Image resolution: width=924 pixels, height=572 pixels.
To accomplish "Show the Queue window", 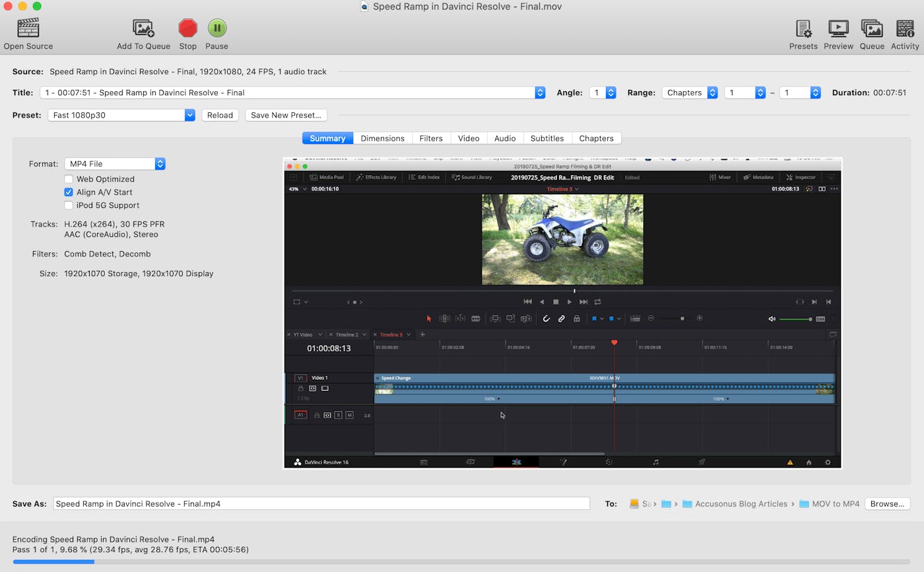I will tap(872, 28).
